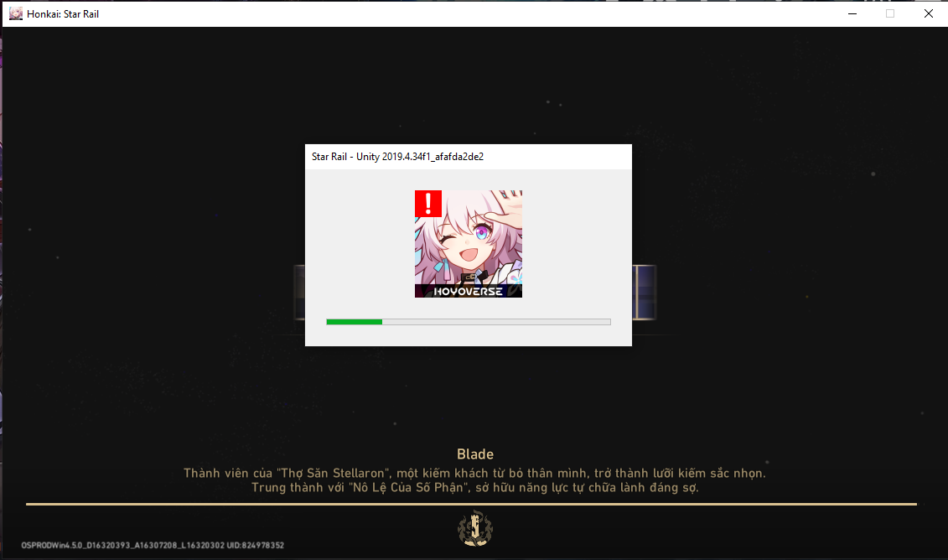The image size is (948, 560).
Task: Click the red exclamation mark error icon
Action: click(x=428, y=204)
